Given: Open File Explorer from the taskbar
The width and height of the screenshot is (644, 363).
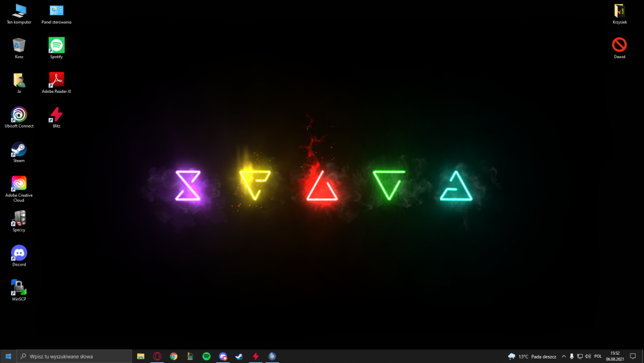Looking at the screenshot, I should pyautogui.click(x=141, y=357).
